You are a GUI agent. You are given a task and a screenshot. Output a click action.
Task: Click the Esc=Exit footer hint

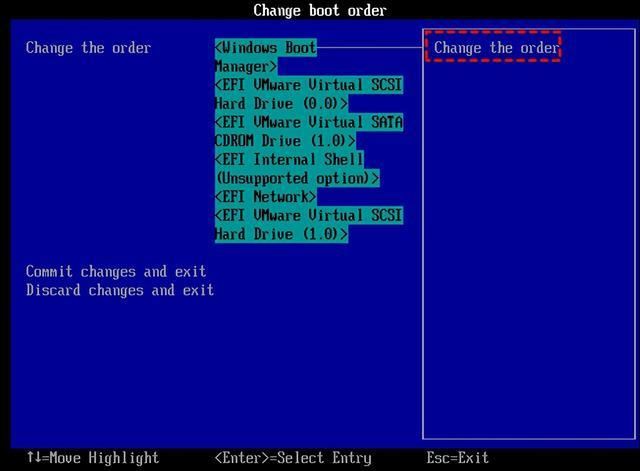coord(457,458)
